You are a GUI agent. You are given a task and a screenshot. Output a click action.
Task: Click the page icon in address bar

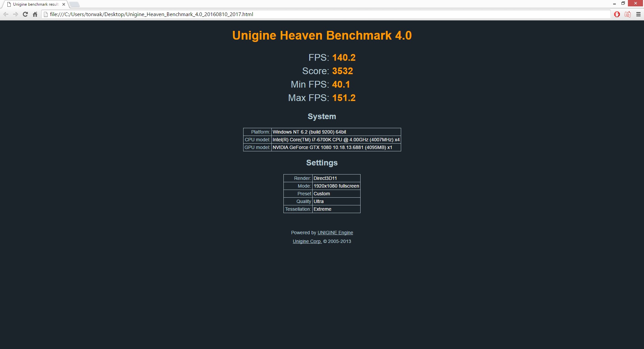(46, 14)
